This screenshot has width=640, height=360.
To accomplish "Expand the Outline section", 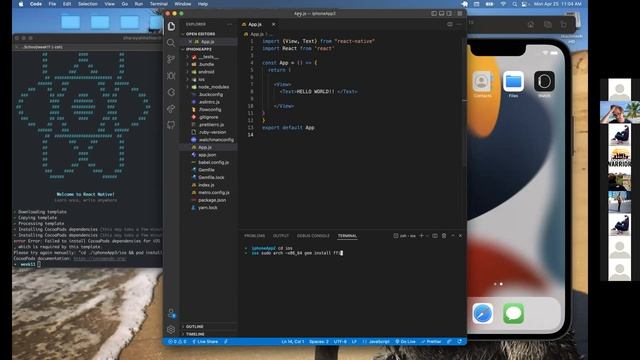I will pyautogui.click(x=209, y=327).
